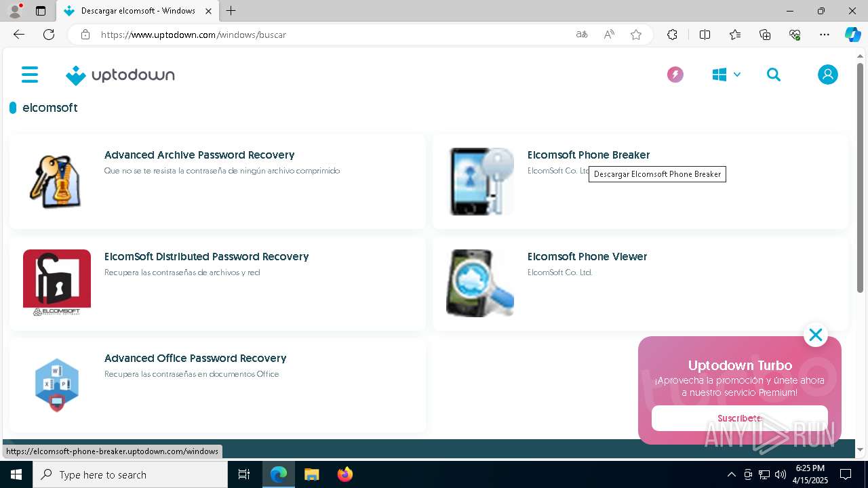Open the Uptodown Turbo lightning icon
This screenshot has height=488, width=868.
[675, 75]
